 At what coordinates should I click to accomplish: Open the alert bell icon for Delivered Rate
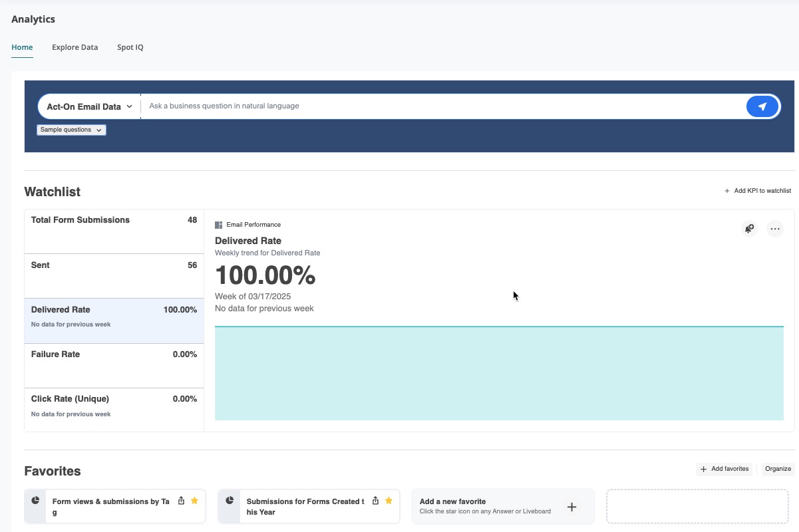[x=750, y=229]
